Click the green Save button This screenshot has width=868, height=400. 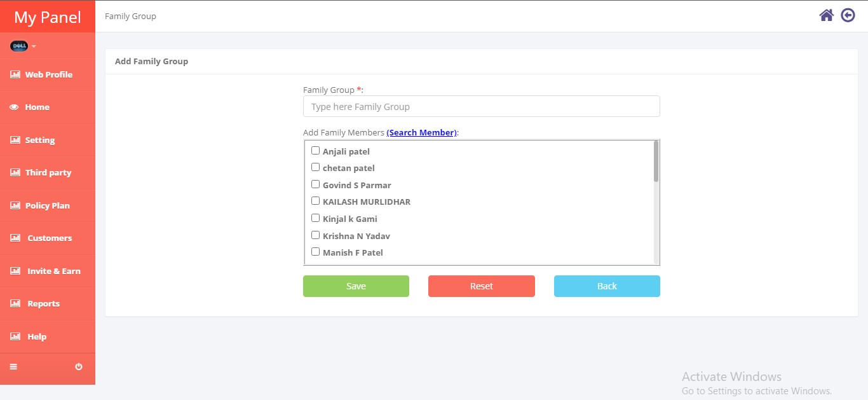356,286
